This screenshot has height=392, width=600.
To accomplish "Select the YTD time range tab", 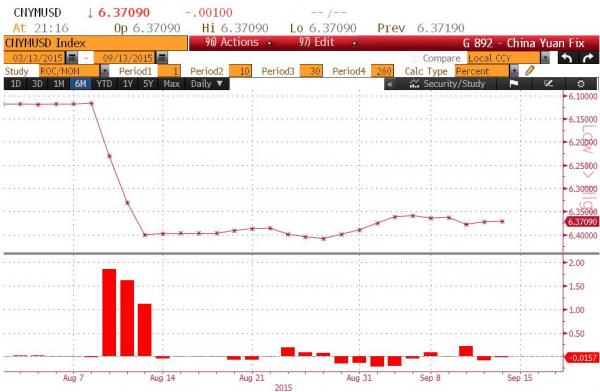I will [104, 84].
